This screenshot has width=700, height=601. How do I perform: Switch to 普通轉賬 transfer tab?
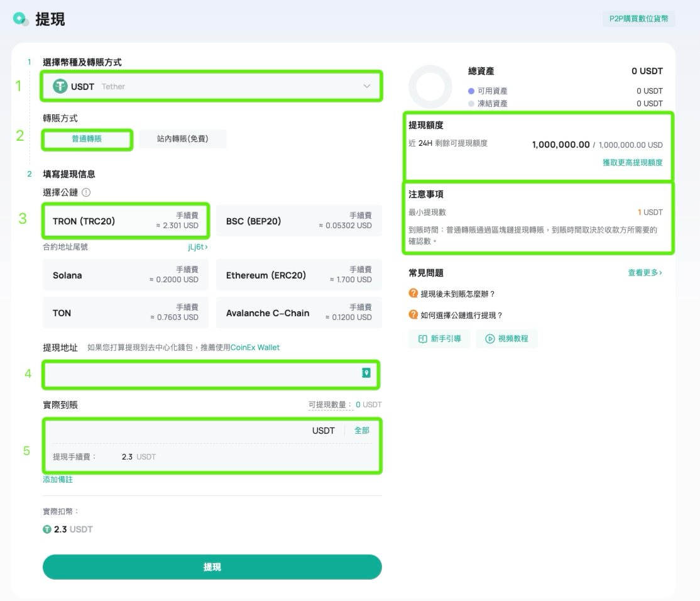pyautogui.click(x=87, y=139)
